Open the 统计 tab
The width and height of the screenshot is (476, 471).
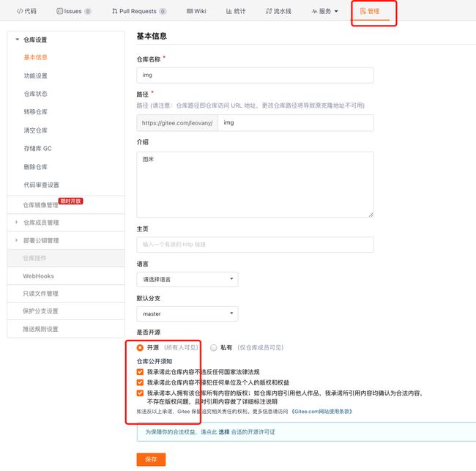coord(236,11)
